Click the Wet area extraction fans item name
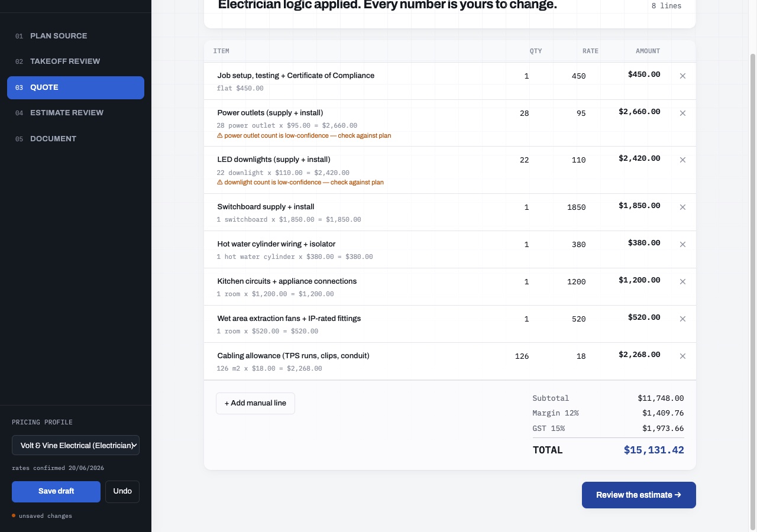The image size is (757, 532). (x=289, y=319)
